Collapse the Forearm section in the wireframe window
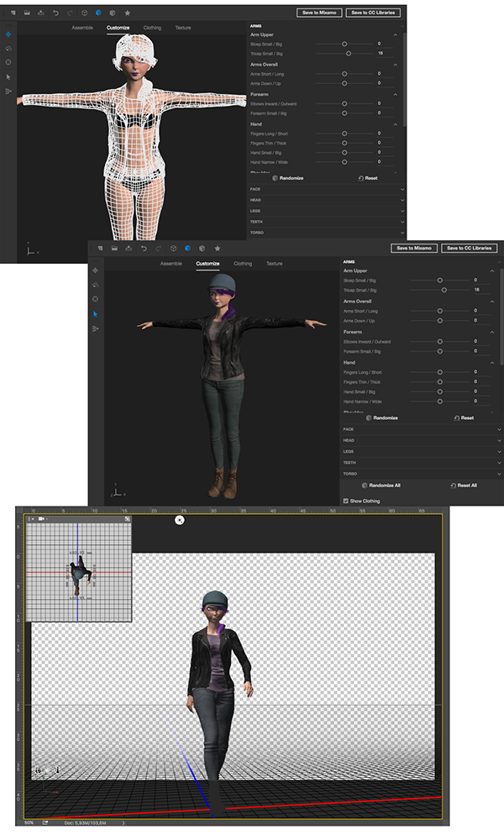The width and height of the screenshot is (504, 840). pyautogui.click(x=396, y=95)
